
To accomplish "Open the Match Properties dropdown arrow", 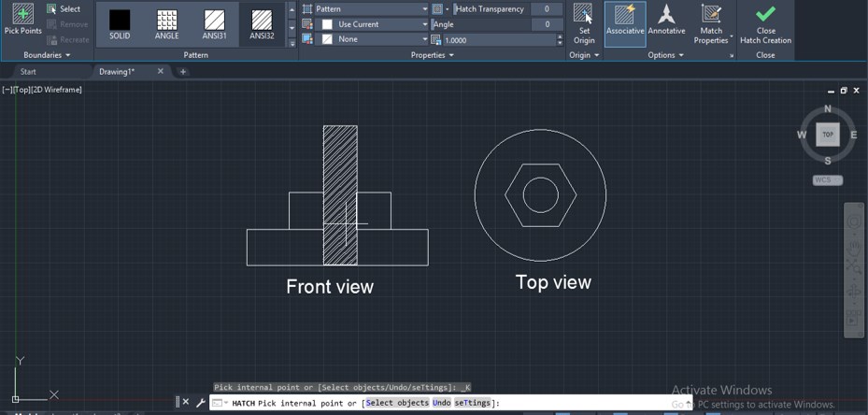I will point(732,37).
